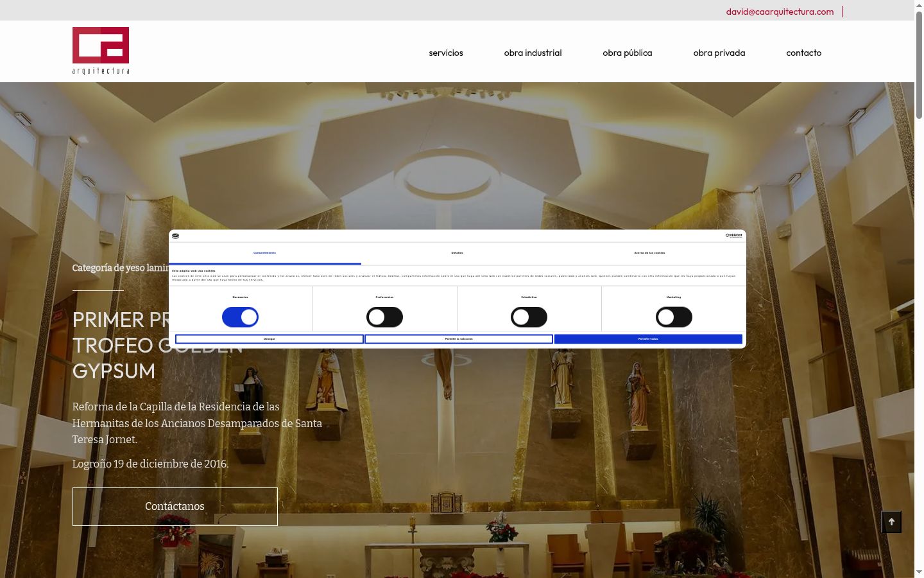The image size is (924, 578).
Task: Open the servicios menu item
Action: tap(446, 53)
